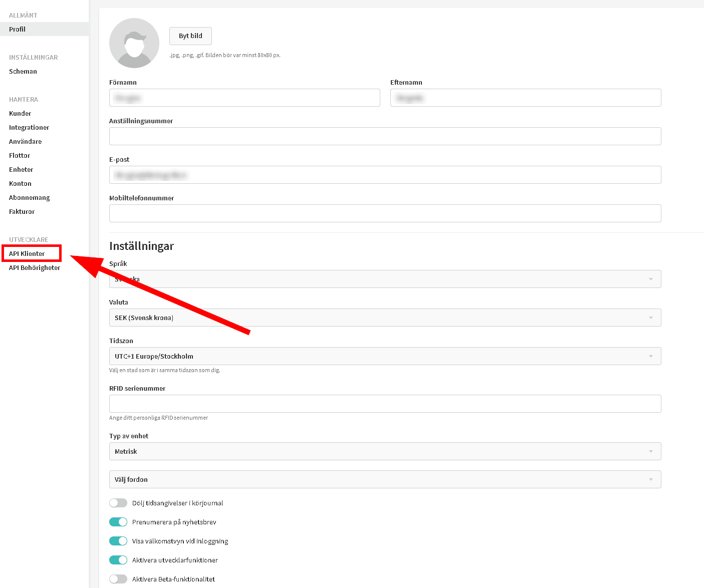This screenshot has height=588, width=704.
Task: Go to Användare settings
Action: pyautogui.click(x=25, y=141)
